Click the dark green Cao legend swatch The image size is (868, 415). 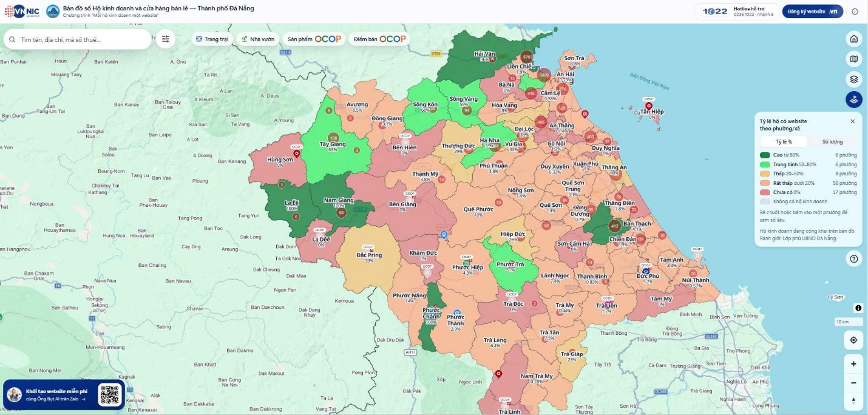[x=765, y=155]
